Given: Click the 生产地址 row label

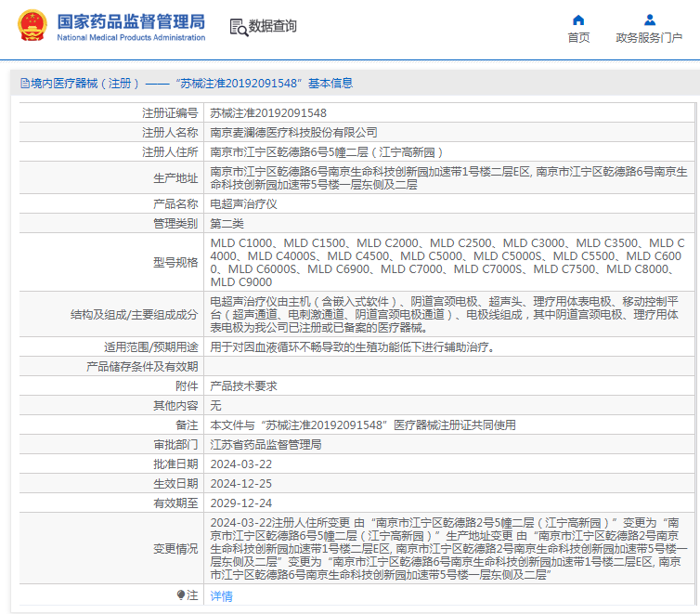Looking at the screenshot, I should [x=175, y=178].
